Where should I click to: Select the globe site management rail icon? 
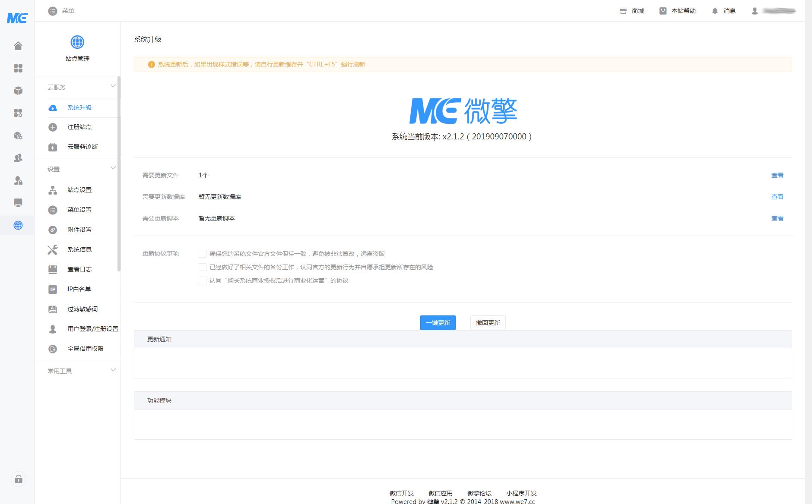(18, 225)
